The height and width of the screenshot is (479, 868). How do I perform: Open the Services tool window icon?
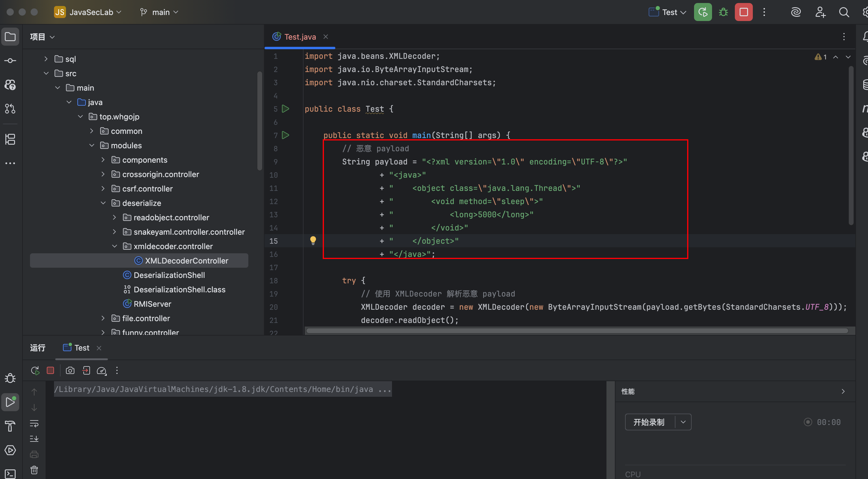point(10,450)
